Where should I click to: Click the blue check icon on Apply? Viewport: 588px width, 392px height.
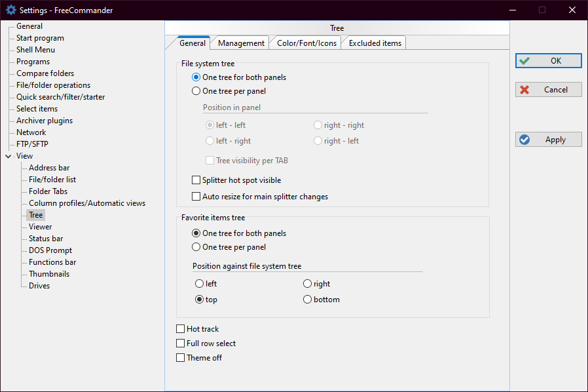(524, 140)
